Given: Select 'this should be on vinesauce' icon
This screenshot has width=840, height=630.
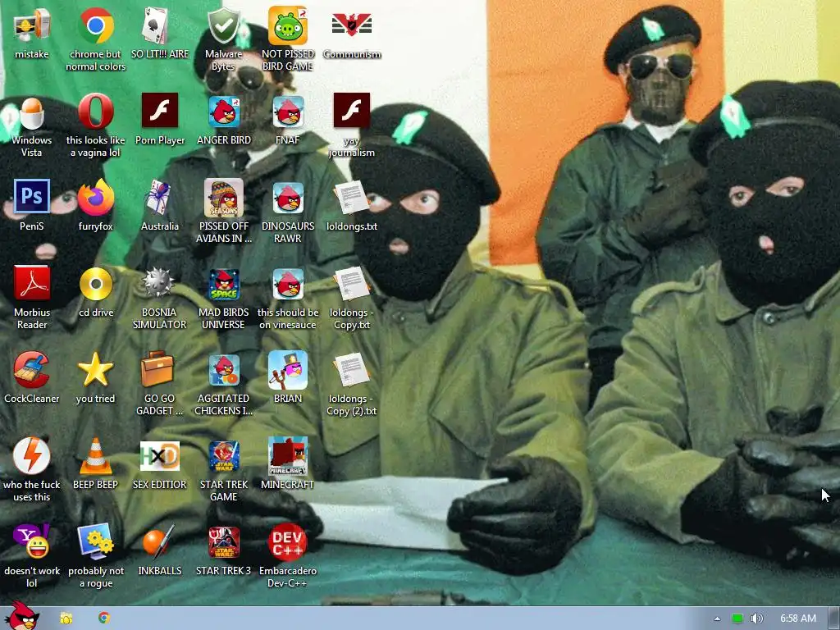Looking at the screenshot, I should click(x=288, y=284).
